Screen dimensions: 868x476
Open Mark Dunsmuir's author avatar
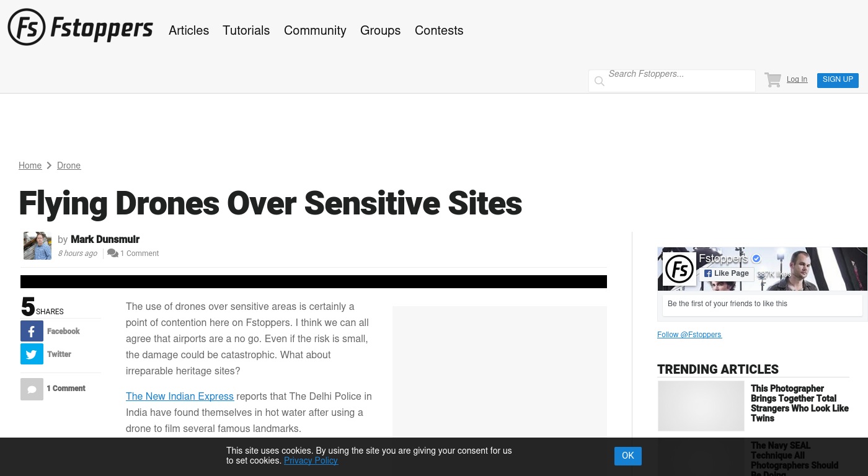coord(37,245)
